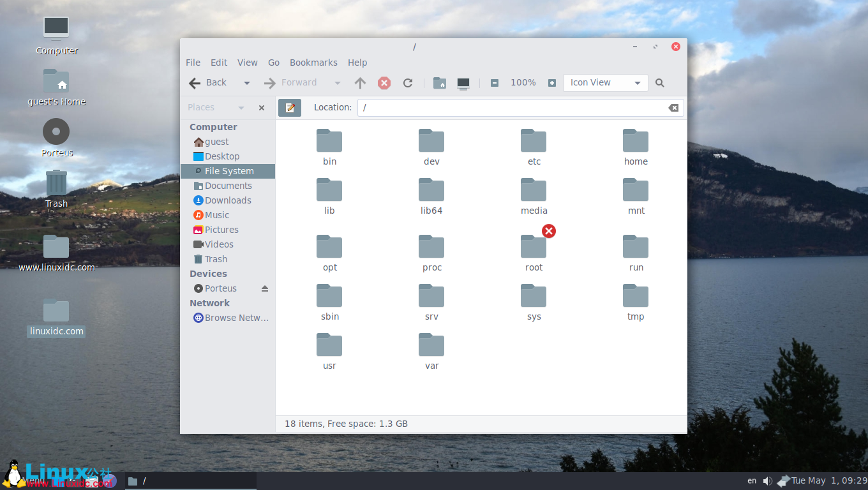Eject the Porteus device
The height and width of the screenshot is (490, 868).
[x=265, y=288]
